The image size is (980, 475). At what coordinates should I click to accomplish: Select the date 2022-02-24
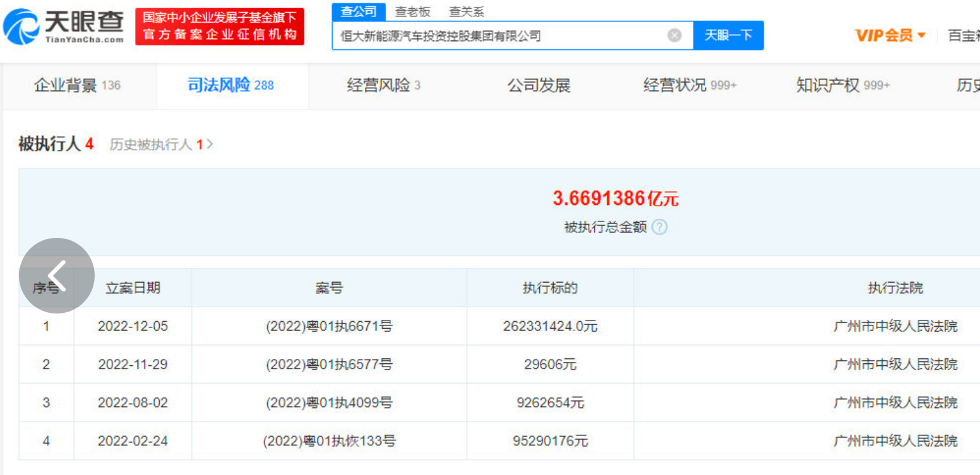click(133, 441)
